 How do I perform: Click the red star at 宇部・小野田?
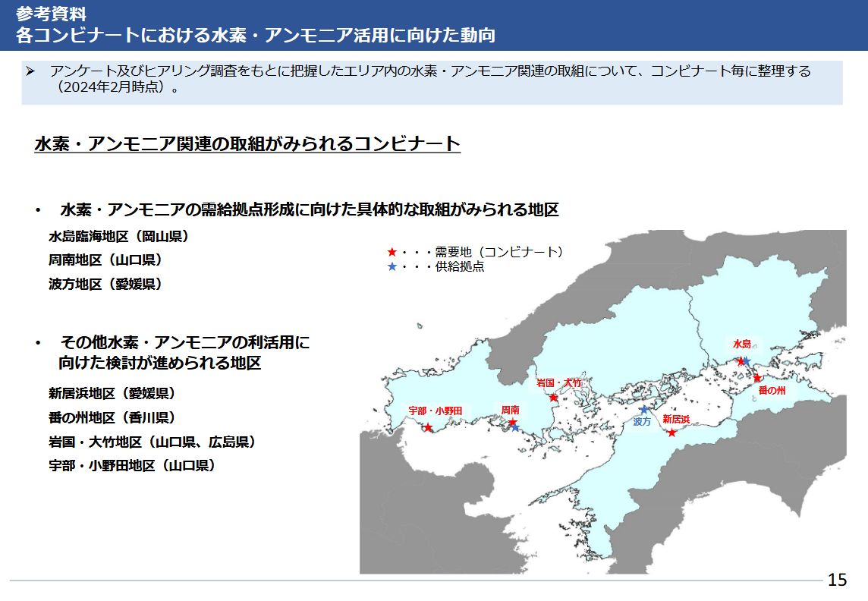coord(428,428)
